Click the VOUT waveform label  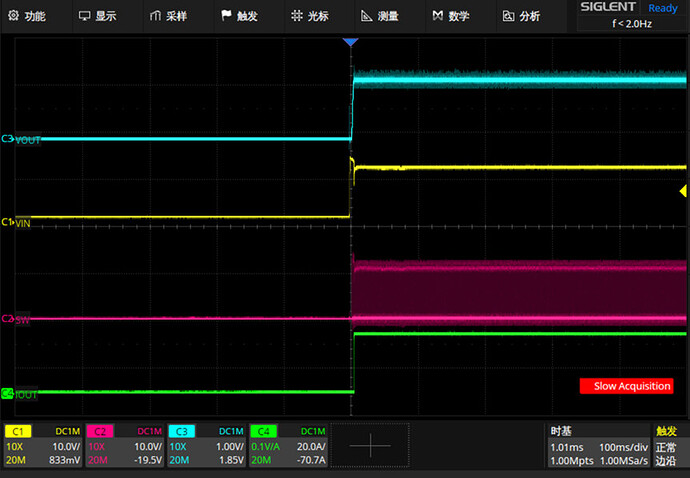pos(28,140)
